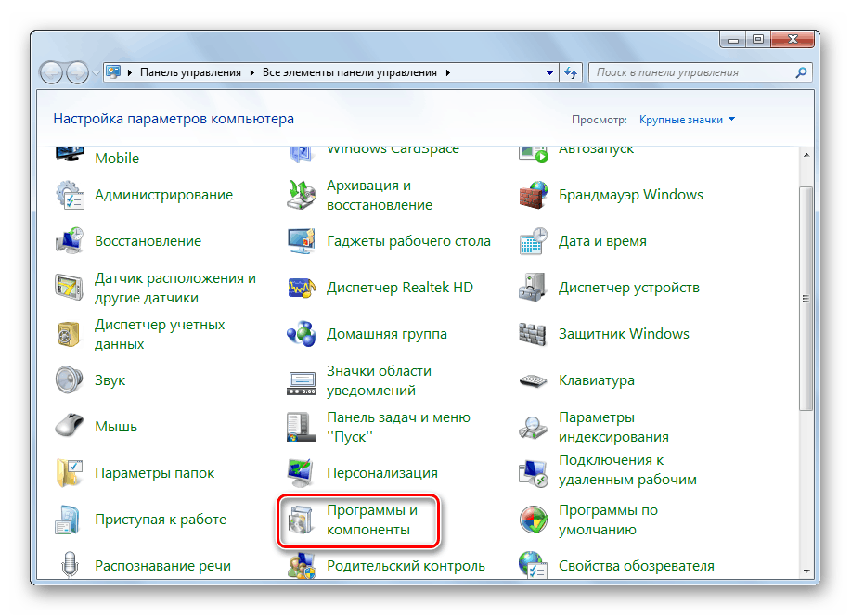Click the Родительский контроль icon
Screen dimensions: 851x616
[x=302, y=565]
